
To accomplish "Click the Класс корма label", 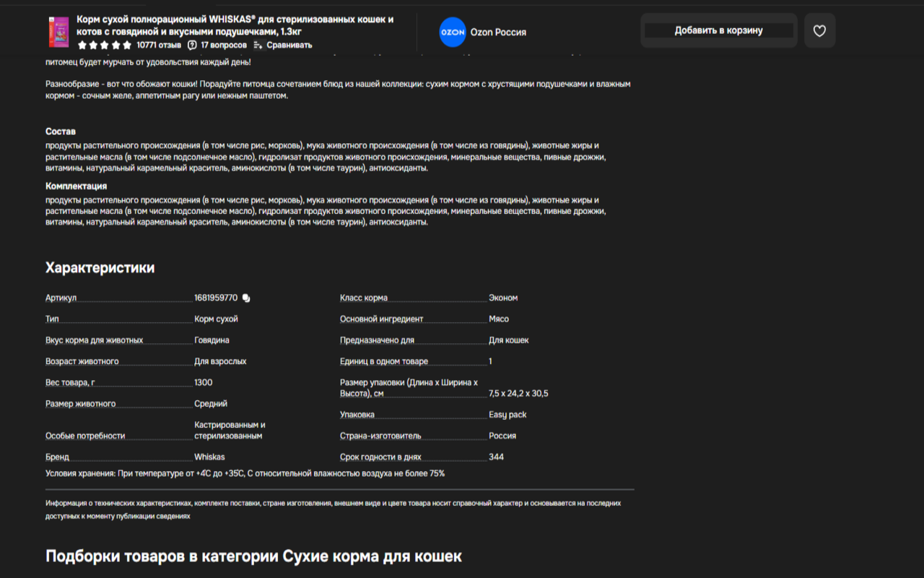I will [364, 298].
